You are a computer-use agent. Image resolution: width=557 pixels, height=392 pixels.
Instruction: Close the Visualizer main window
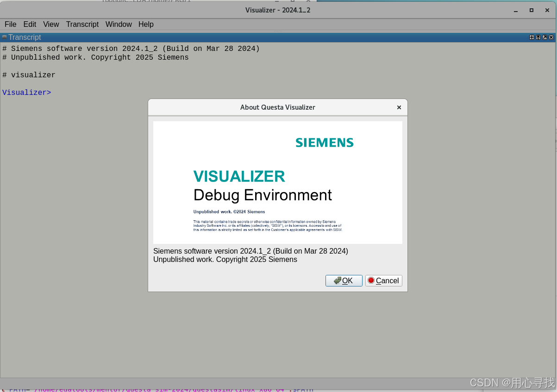[547, 10]
